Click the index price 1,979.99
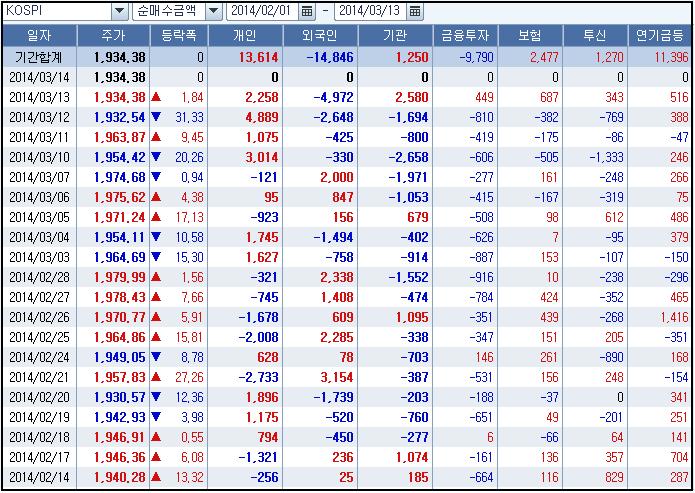 pos(120,277)
